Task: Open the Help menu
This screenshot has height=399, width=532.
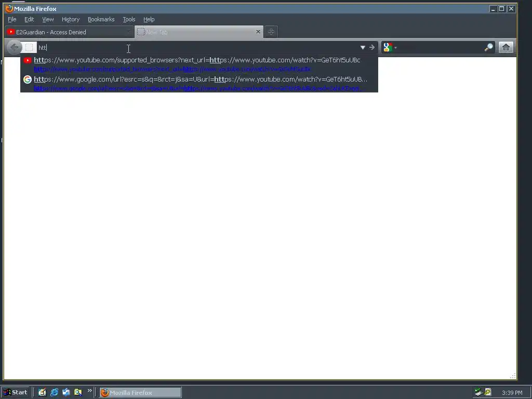Action: [149, 19]
